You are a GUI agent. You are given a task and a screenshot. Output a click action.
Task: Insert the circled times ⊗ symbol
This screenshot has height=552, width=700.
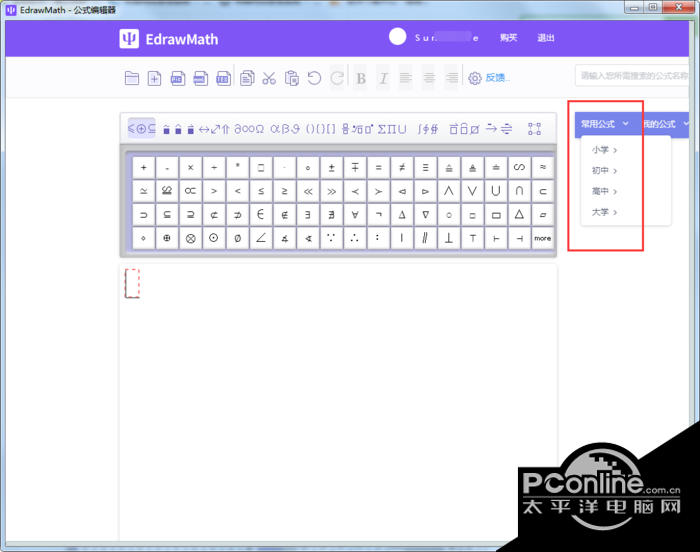point(191,238)
